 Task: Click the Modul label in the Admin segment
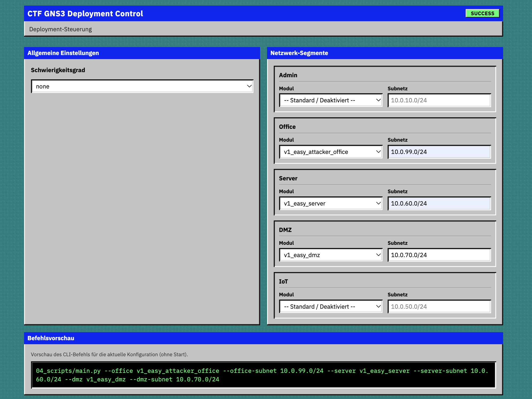286,88
